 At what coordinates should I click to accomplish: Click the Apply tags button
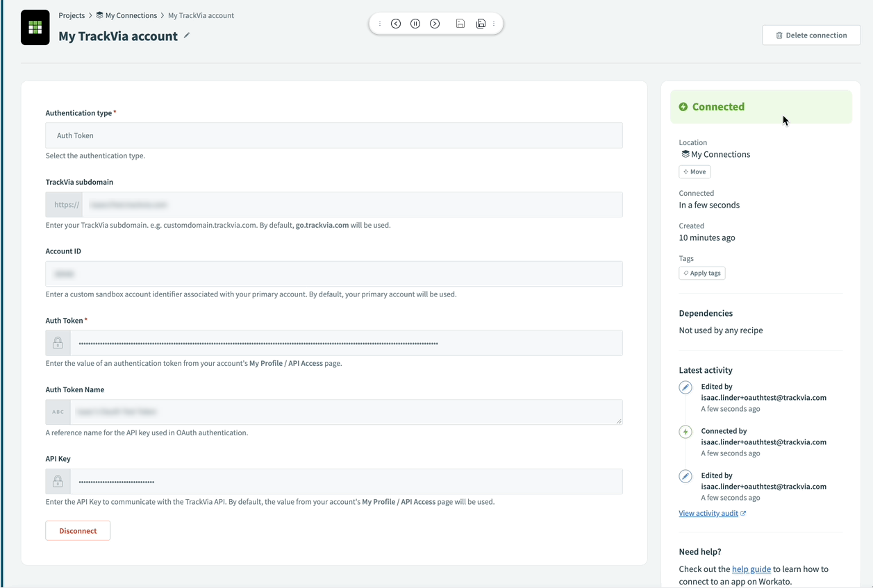click(x=702, y=273)
